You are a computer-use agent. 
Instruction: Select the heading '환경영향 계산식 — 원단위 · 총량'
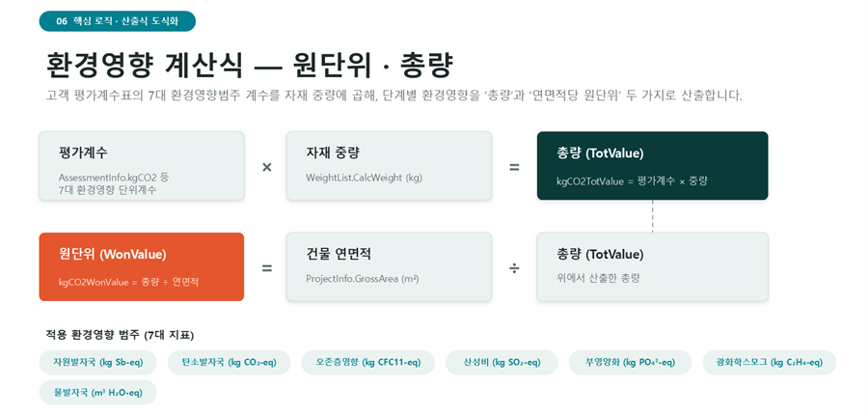[x=250, y=67]
